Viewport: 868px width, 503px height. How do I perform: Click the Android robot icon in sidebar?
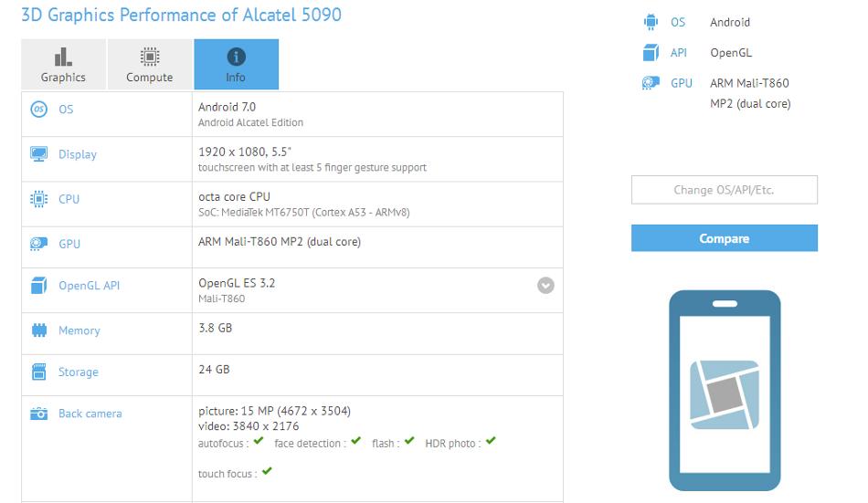(651, 22)
